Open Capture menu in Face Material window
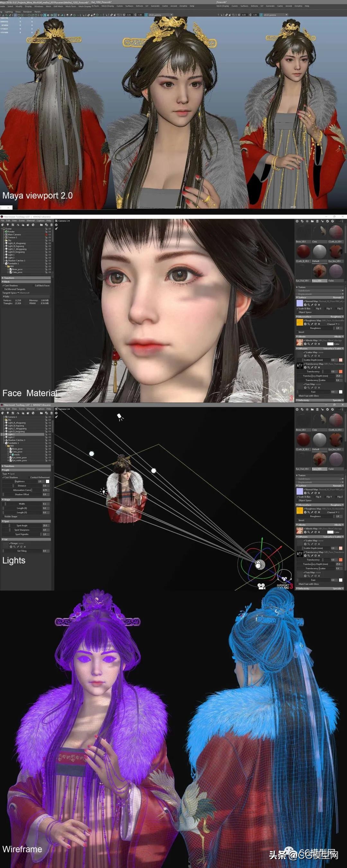347x868 pixels. [40, 221]
